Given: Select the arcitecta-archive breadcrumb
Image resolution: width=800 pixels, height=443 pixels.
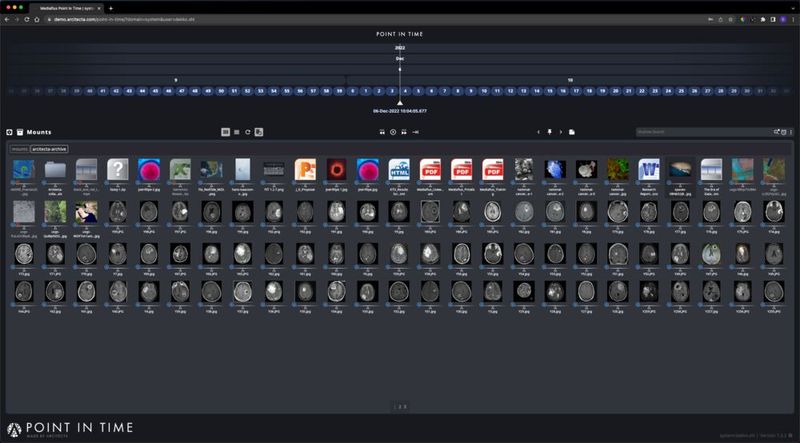Looking at the screenshot, I should click(49, 149).
